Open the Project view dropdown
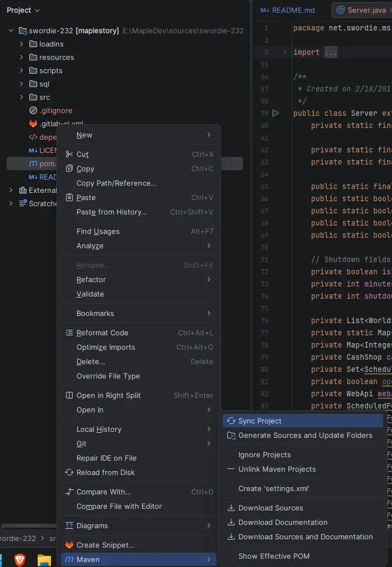 click(x=23, y=10)
